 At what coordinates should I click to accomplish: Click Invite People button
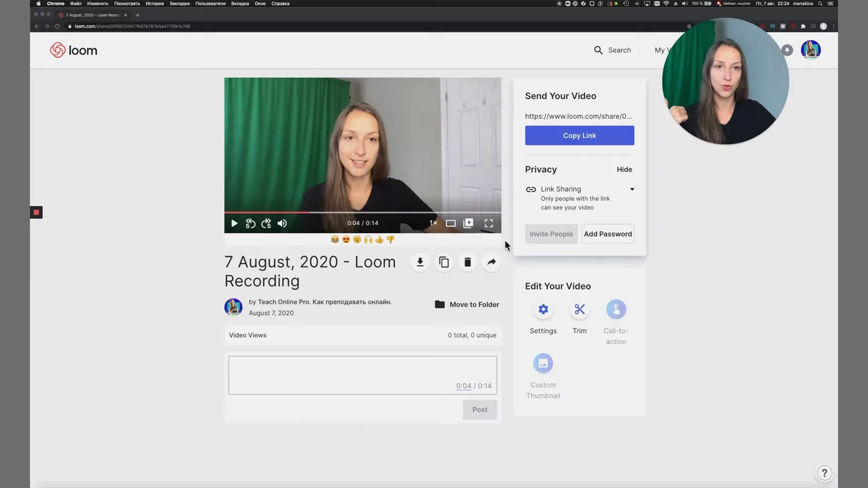coord(551,234)
